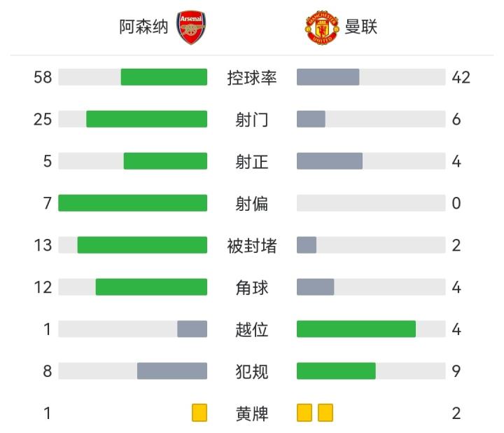The image size is (504, 433).
Task: Tap the 黄牌 yellow cards label
Action: (x=252, y=414)
